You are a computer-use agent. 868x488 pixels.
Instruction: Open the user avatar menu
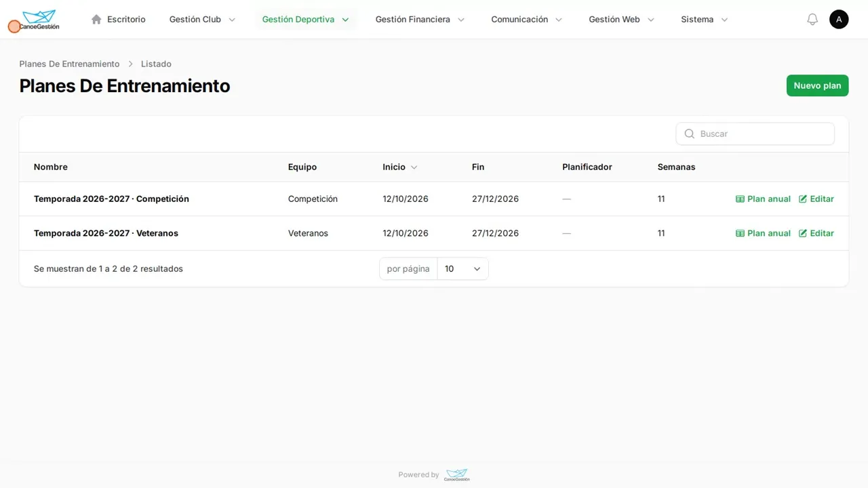pos(839,20)
